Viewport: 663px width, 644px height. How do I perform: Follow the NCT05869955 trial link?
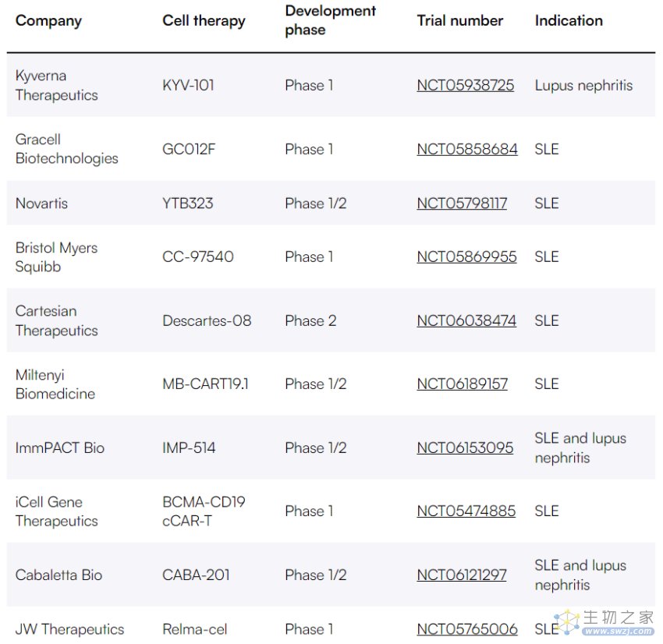[466, 257]
